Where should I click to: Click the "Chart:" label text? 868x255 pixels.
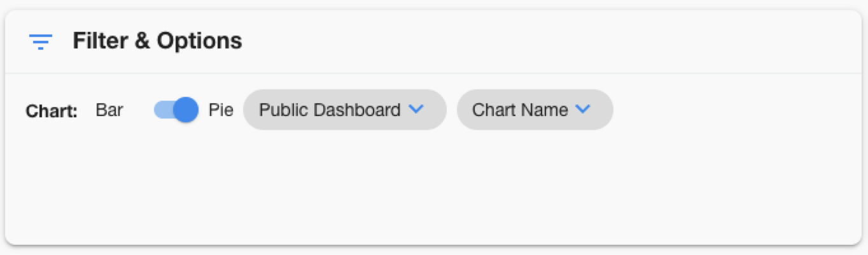(52, 111)
